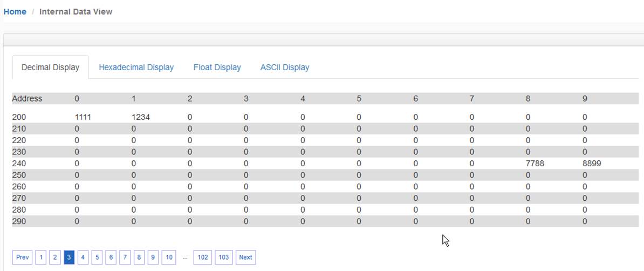The height and width of the screenshot is (271, 644).
Task: Click the value 7788 in row 240
Action: [535, 164]
